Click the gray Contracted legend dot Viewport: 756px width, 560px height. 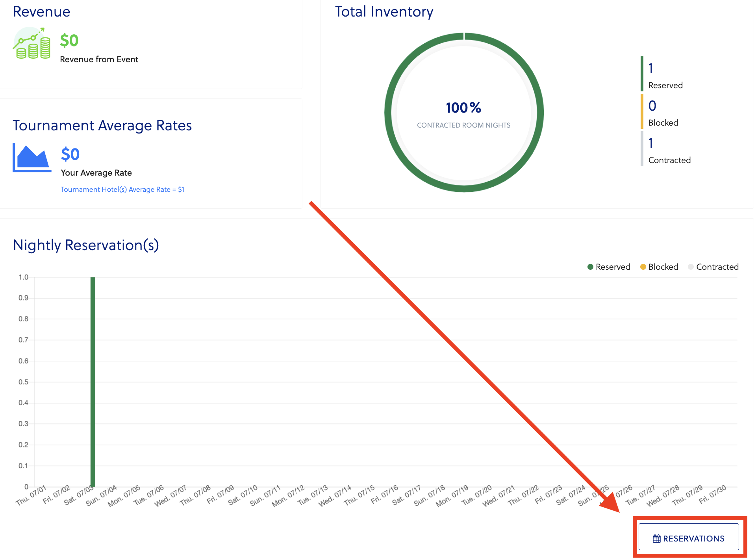tap(691, 267)
